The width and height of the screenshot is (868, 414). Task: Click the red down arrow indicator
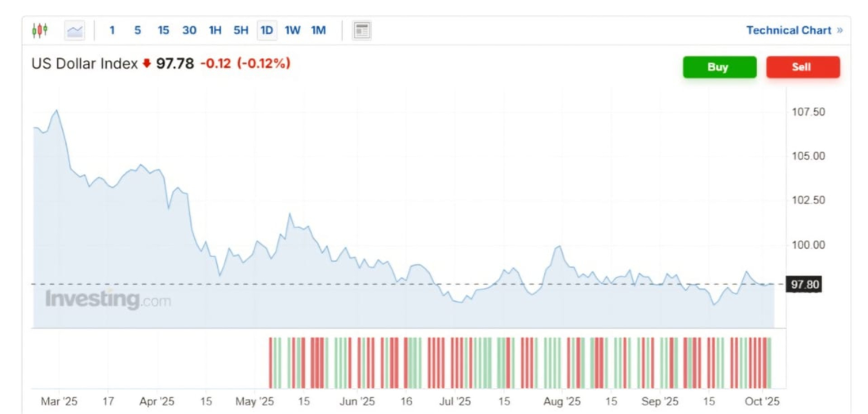coord(146,63)
